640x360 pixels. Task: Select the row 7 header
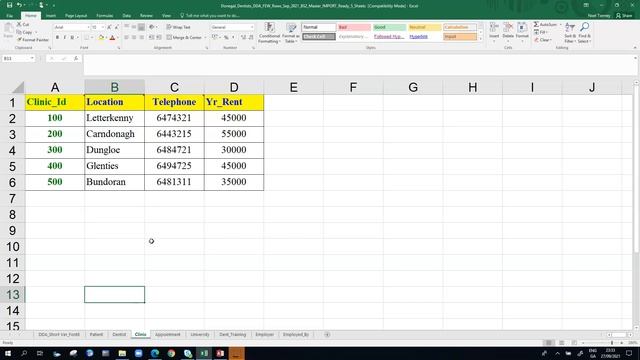[x=12, y=198]
